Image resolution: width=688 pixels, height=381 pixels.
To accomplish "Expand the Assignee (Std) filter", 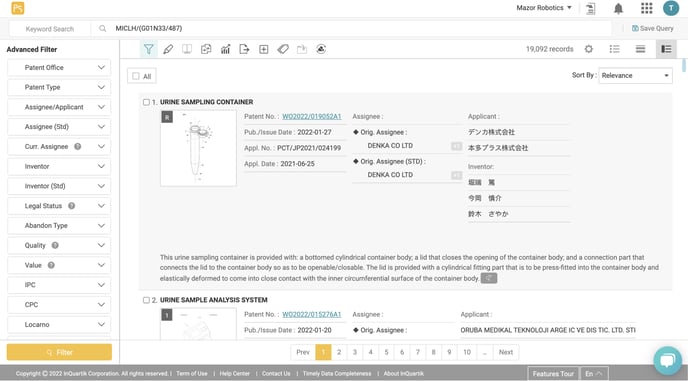I will tap(59, 127).
